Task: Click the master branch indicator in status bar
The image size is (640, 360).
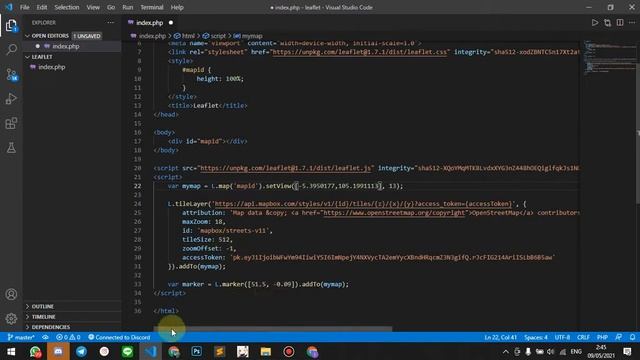Action: [21, 337]
